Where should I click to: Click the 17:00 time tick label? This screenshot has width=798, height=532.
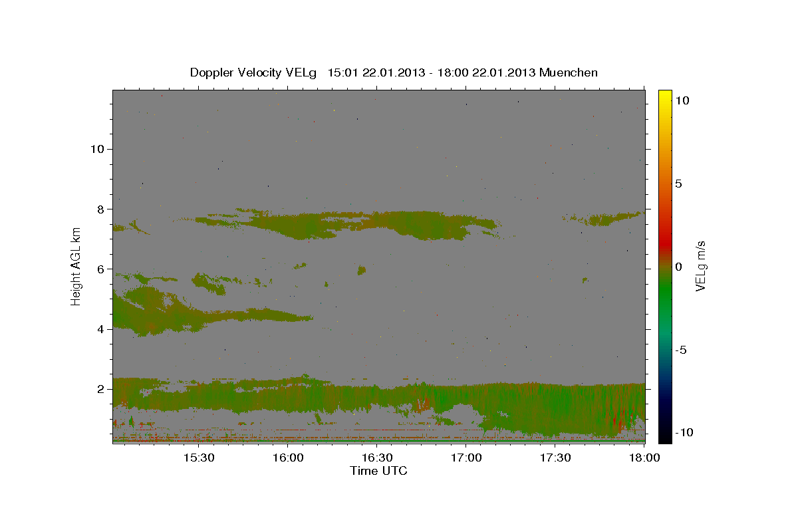click(466, 458)
